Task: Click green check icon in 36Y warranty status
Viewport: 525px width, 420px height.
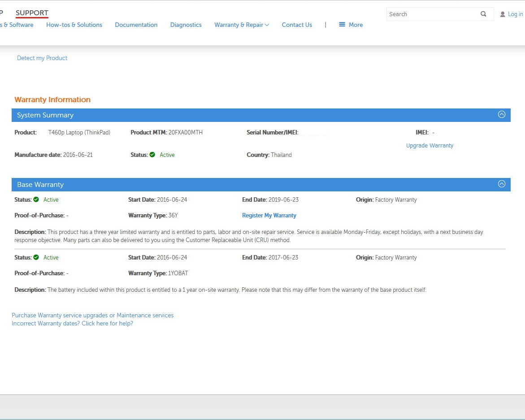Action: click(x=36, y=199)
